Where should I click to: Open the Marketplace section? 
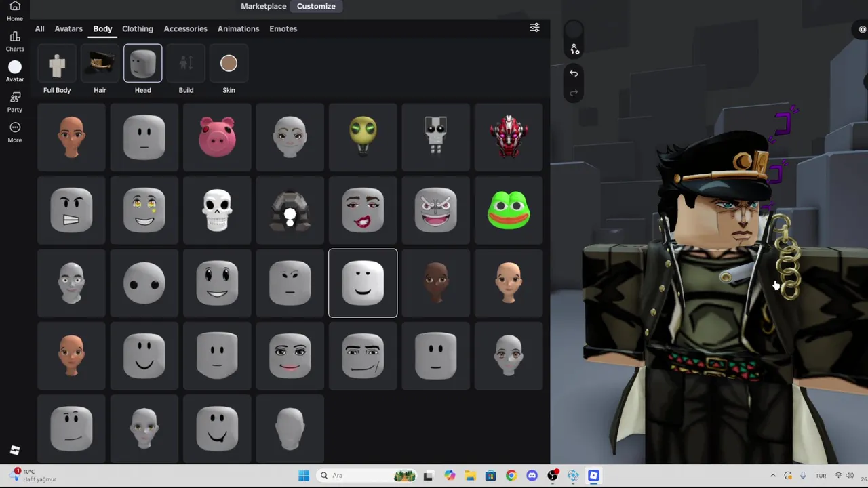click(x=264, y=6)
